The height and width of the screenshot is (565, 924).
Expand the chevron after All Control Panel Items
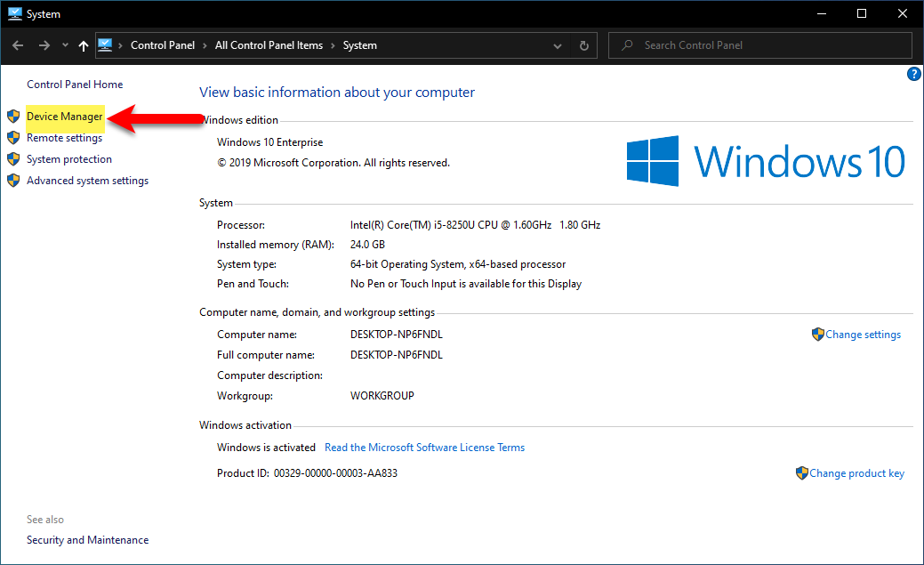coord(333,45)
